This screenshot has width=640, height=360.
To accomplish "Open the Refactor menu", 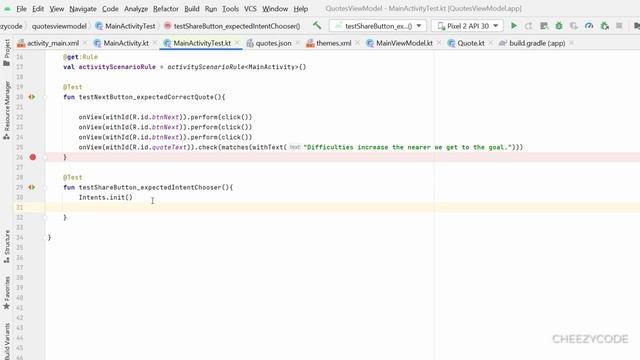I will pos(166,9).
